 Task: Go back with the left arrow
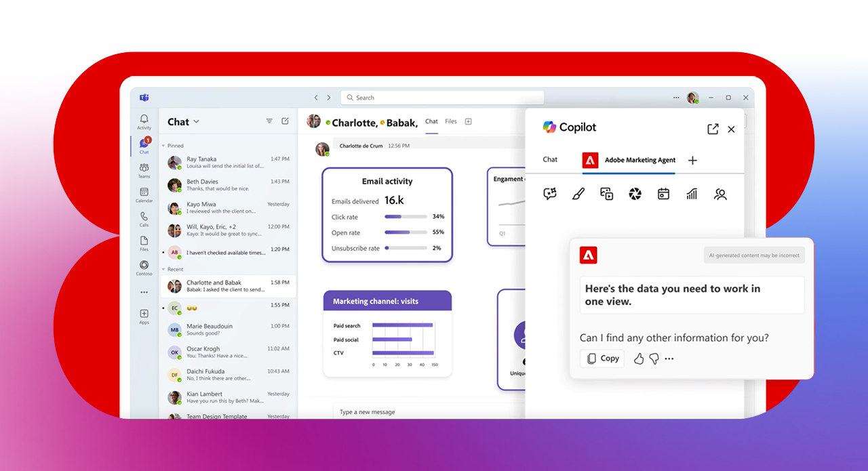click(316, 98)
